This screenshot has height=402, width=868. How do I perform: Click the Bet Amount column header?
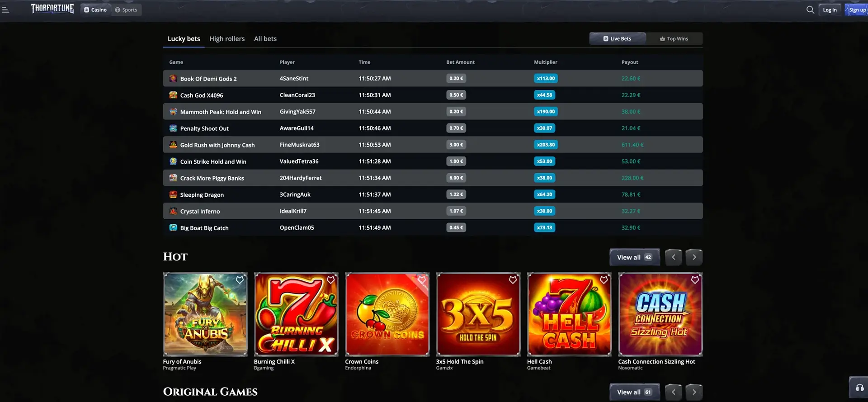pyautogui.click(x=460, y=62)
